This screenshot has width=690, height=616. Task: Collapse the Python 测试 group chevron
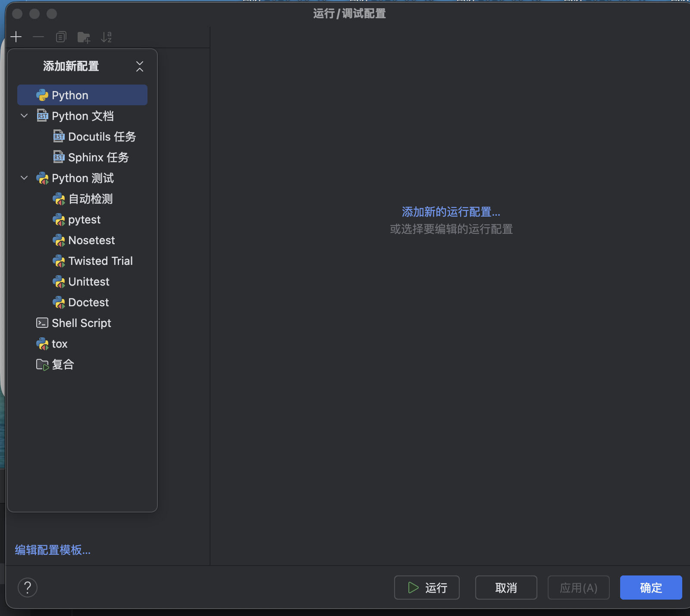click(24, 178)
